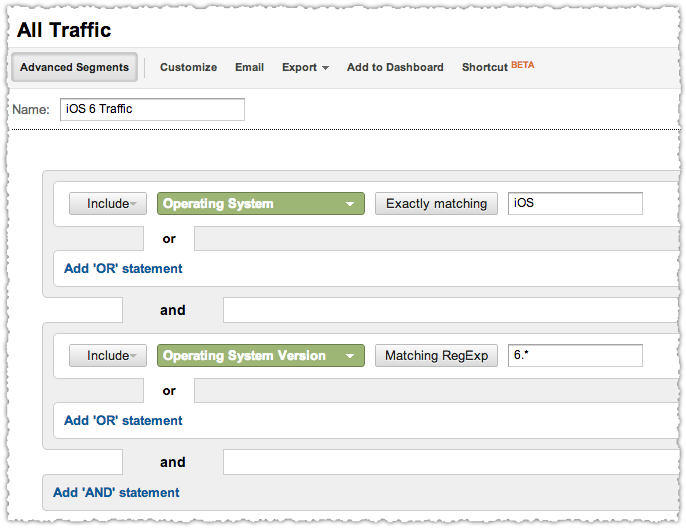Change the Exactly matching condition
The height and width of the screenshot is (528, 686).
(436, 204)
